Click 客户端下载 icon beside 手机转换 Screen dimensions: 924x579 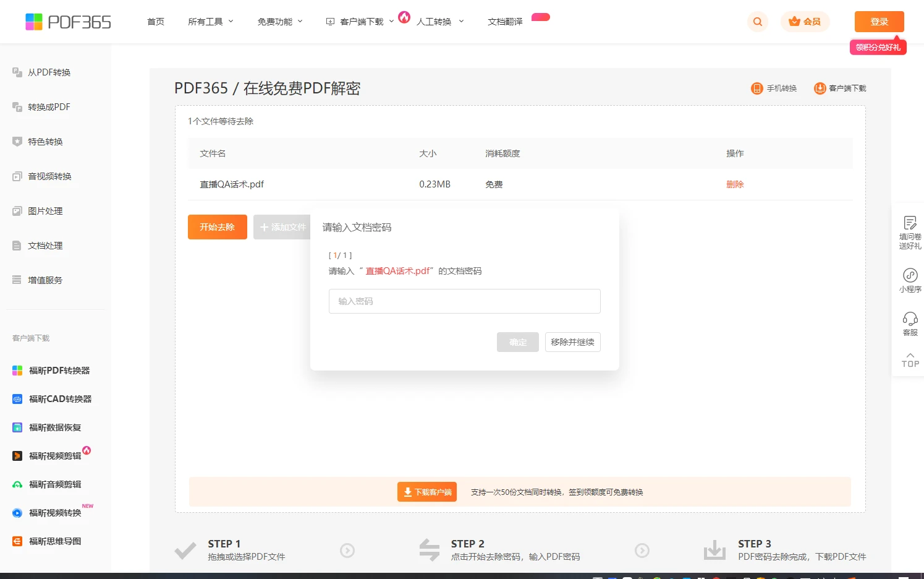(x=840, y=88)
